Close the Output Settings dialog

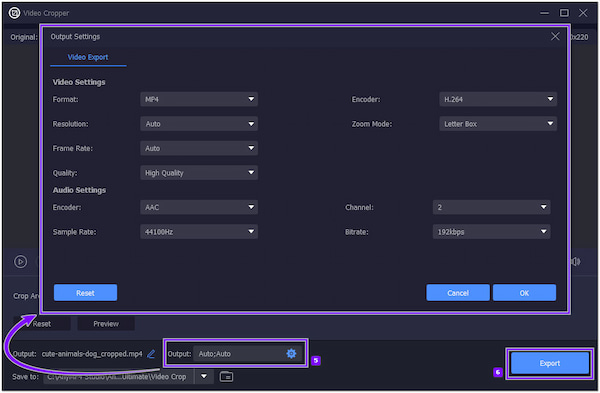[555, 36]
